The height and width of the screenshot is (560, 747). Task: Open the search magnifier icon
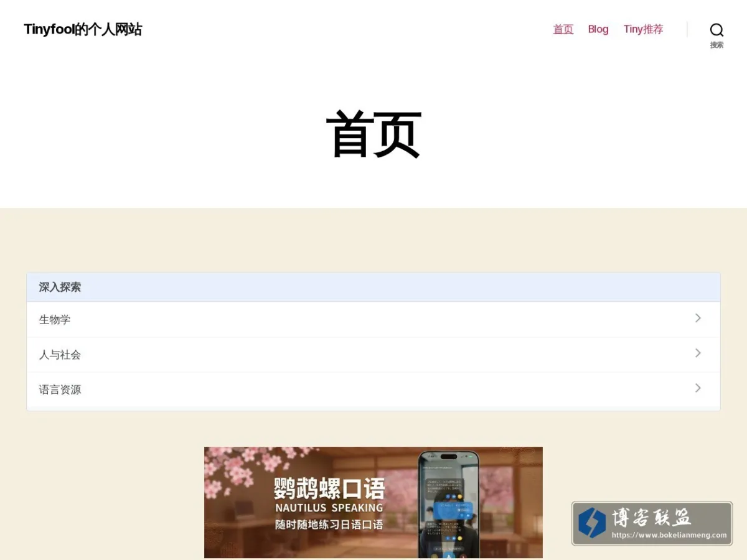click(716, 30)
